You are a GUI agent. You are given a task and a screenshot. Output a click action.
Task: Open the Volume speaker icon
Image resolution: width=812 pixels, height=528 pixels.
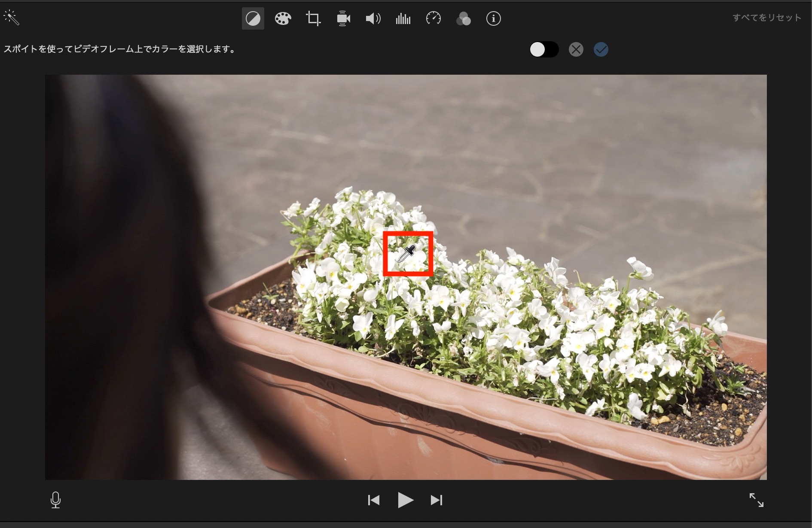point(373,18)
